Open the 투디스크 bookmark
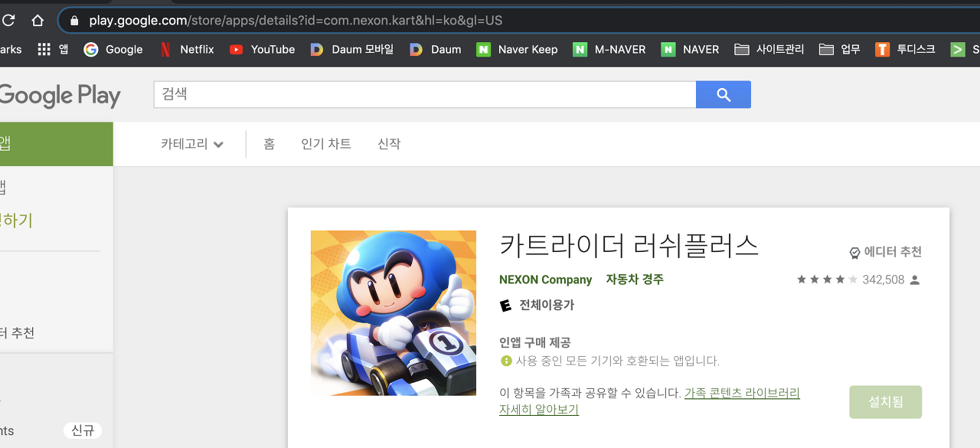 905,49
